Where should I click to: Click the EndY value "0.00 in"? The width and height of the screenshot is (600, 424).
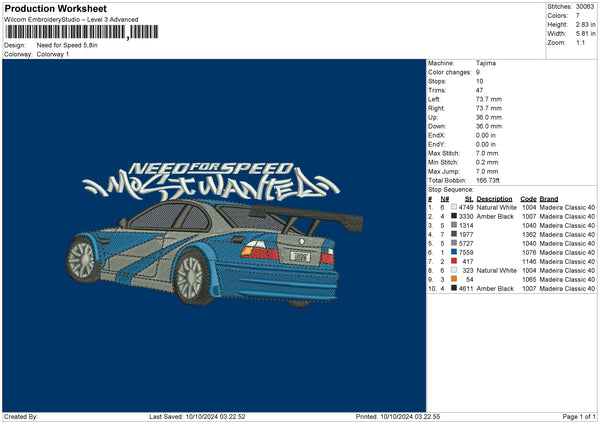click(486, 145)
